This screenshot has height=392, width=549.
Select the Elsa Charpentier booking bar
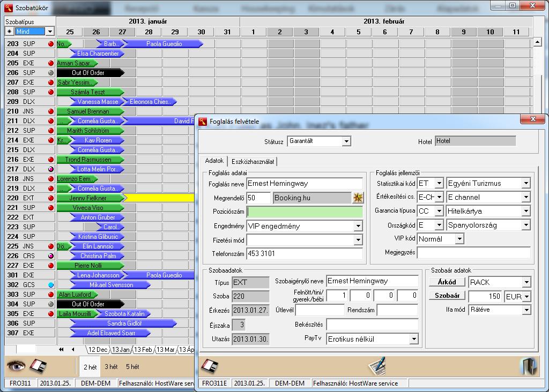pos(98,54)
